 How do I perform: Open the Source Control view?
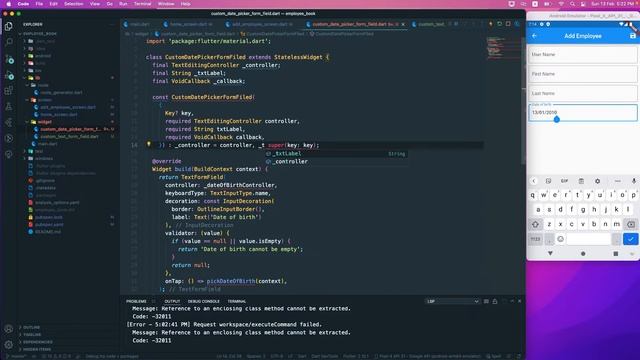pos(9,59)
